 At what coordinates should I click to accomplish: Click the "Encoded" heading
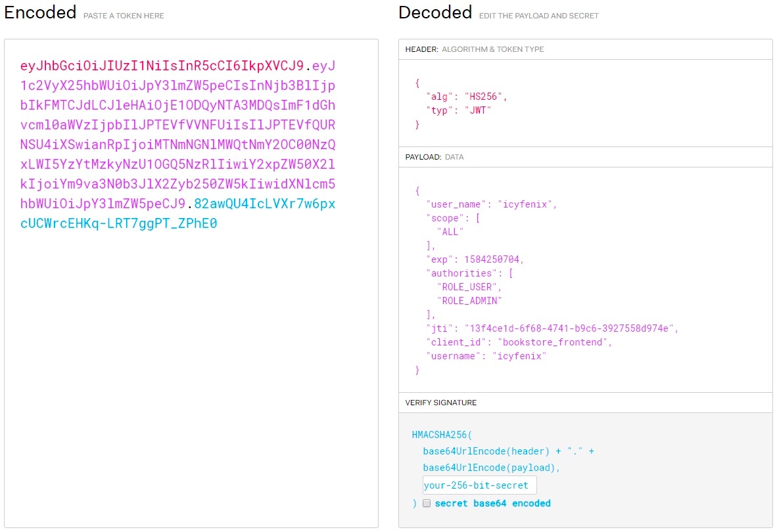(x=40, y=12)
